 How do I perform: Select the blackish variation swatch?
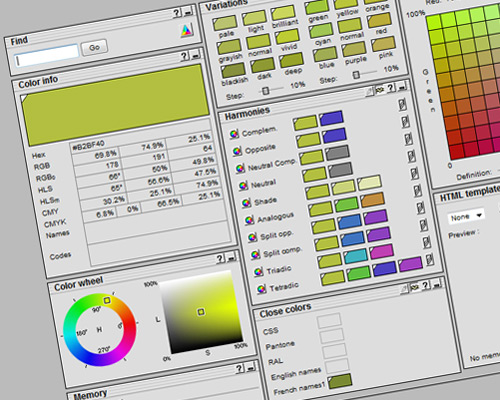tap(233, 70)
